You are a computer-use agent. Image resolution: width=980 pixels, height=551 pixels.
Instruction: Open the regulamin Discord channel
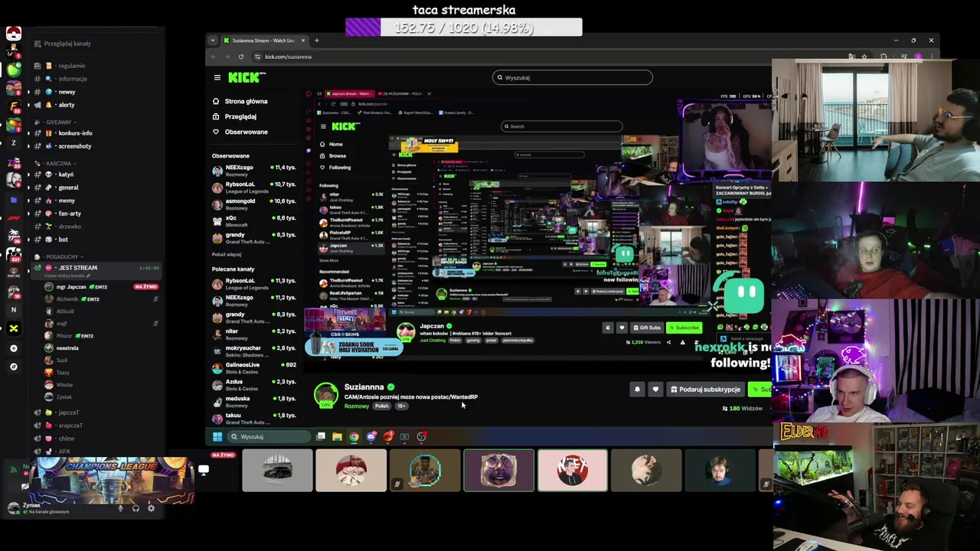71,66
